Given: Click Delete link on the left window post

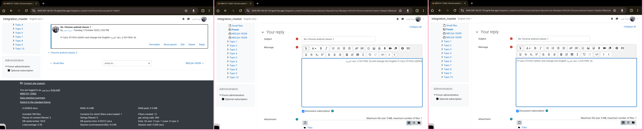Looking at the screenshot, I should [x=192, y=45].
